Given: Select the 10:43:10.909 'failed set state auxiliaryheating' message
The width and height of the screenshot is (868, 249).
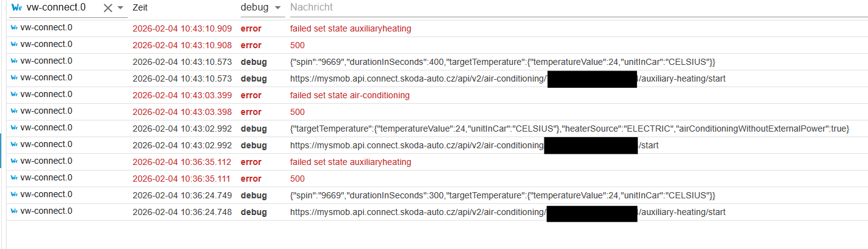Looking at the screenshot, I should click(x=350, y=29).
